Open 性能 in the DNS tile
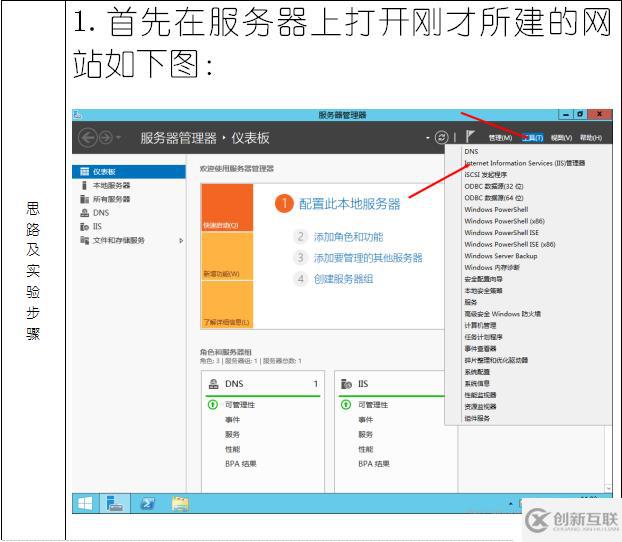Image resolution: width=622 pixels, height=542 pixels. 232,449
